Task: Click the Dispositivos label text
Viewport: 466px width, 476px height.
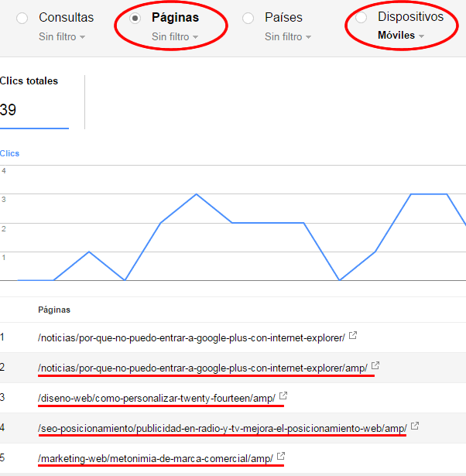Action: pos(411,17)
